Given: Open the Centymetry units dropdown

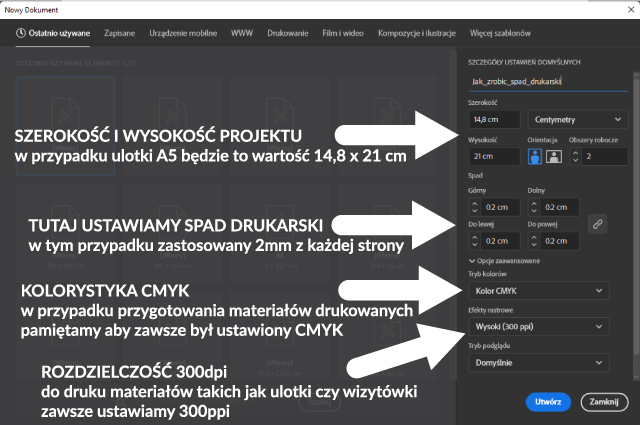Looking at the screenshot, I should coord(568,120).
